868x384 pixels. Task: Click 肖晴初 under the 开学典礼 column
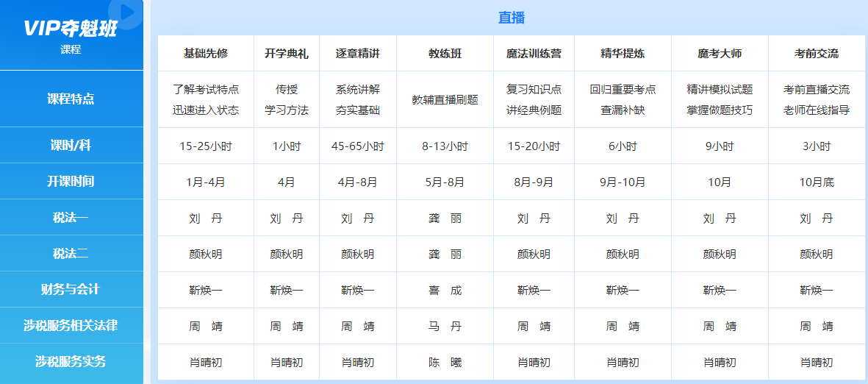287,363
